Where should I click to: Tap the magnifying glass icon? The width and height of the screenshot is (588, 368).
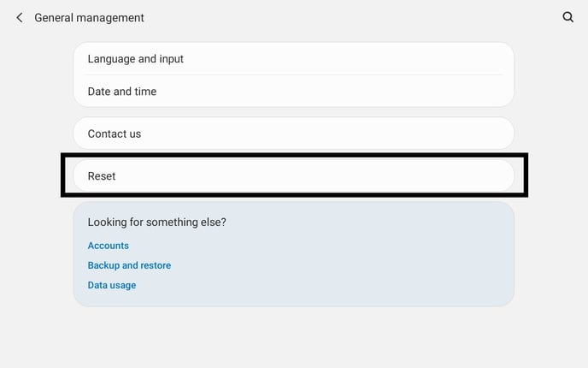pyautogui.click(x=568, y=17)
